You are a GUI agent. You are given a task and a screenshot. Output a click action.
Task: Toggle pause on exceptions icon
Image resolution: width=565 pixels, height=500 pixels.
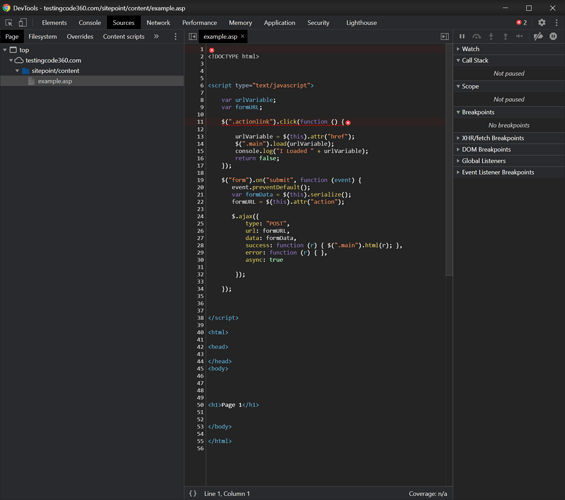point(553,36)
